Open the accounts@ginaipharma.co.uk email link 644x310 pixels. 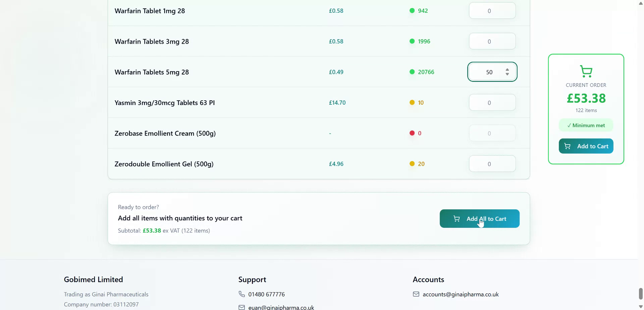click(461, 294)
